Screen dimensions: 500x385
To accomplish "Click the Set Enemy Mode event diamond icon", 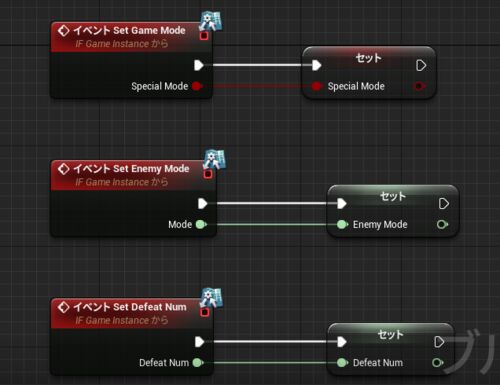I will click(x=63, y=169).
